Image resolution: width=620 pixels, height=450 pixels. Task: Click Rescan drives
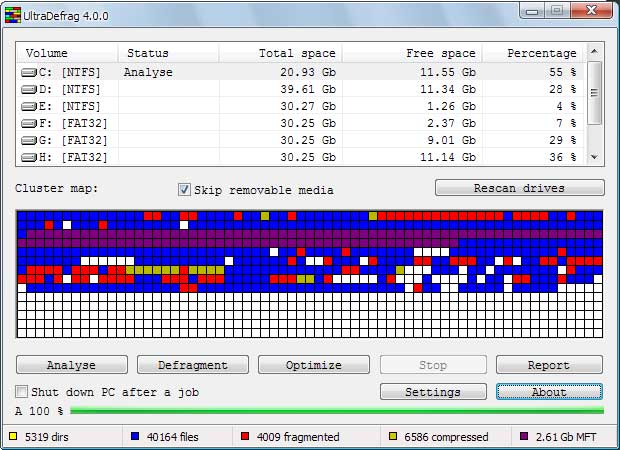click(x=520, y=188)
